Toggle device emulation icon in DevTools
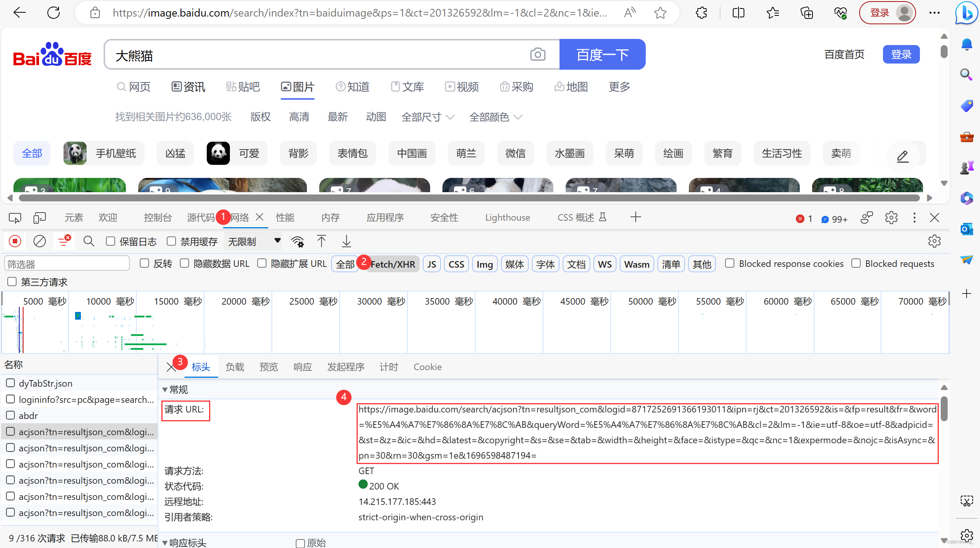980x548 pixels. pos(39,218)
